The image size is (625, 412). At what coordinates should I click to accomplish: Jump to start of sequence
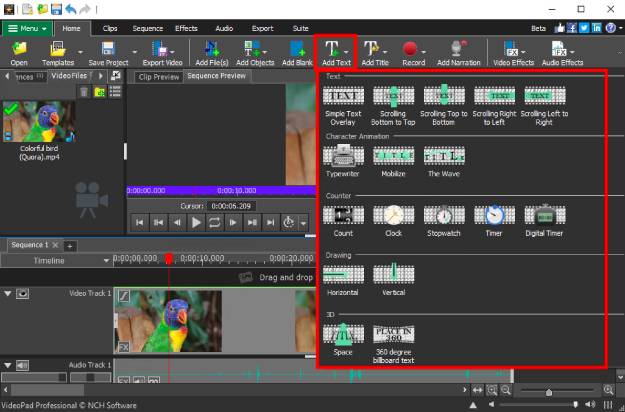pyautogui.click(x=140, y=223)
